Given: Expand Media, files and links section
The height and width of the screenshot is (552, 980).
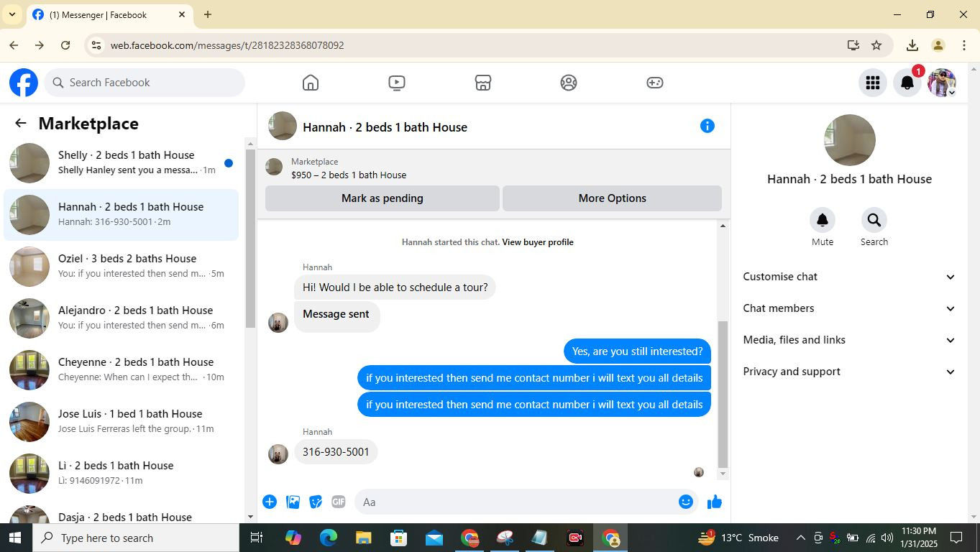Looking at the screenshot, I should [849, 340].
